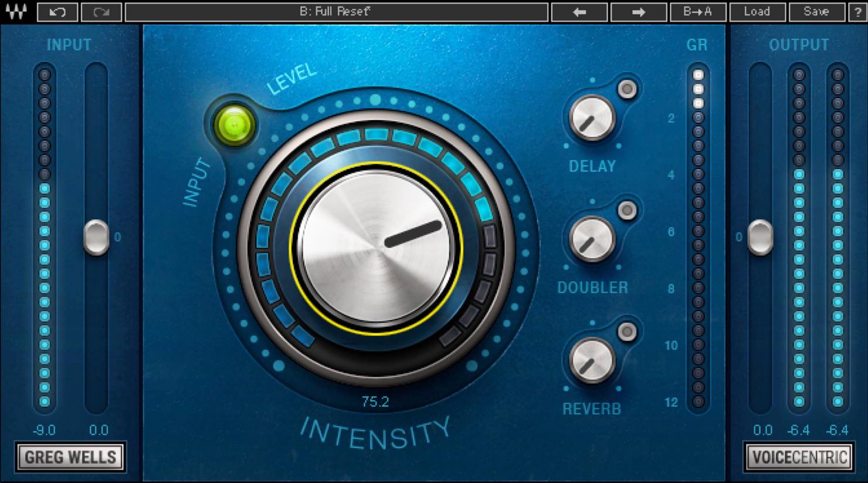Edit the Intensity value 75.2
This screenshot has height=483, width=868.
375,402
